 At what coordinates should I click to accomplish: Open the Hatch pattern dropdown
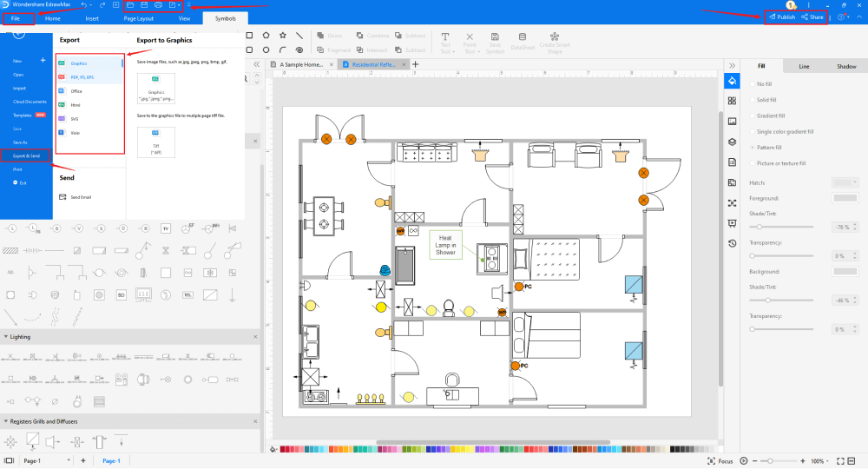click(845, 182)
